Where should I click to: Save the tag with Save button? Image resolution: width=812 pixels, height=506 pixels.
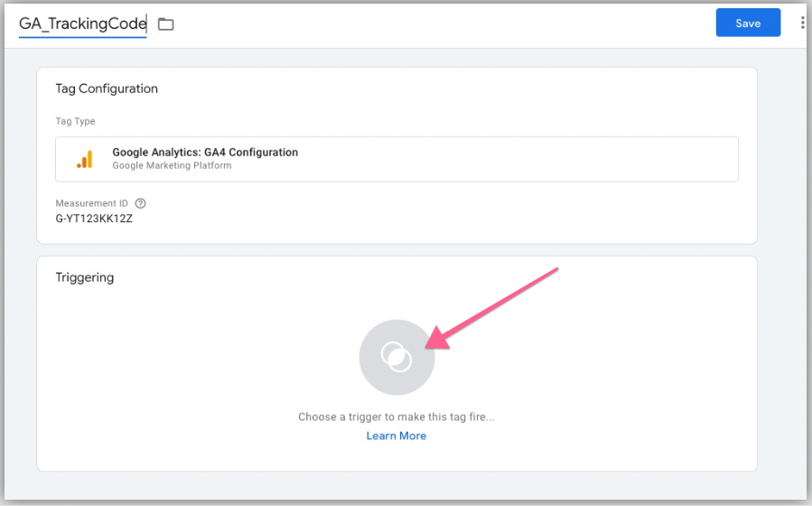point(747,23)
